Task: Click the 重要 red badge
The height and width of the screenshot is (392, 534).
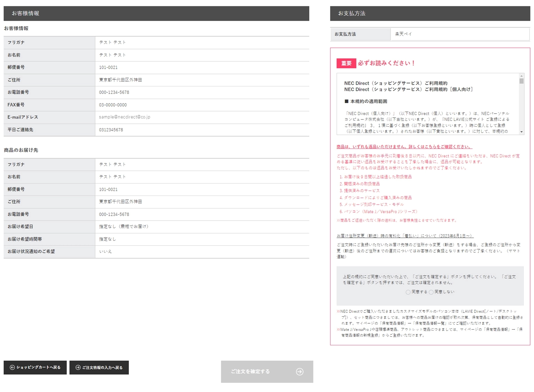Action: coord(346,63)
